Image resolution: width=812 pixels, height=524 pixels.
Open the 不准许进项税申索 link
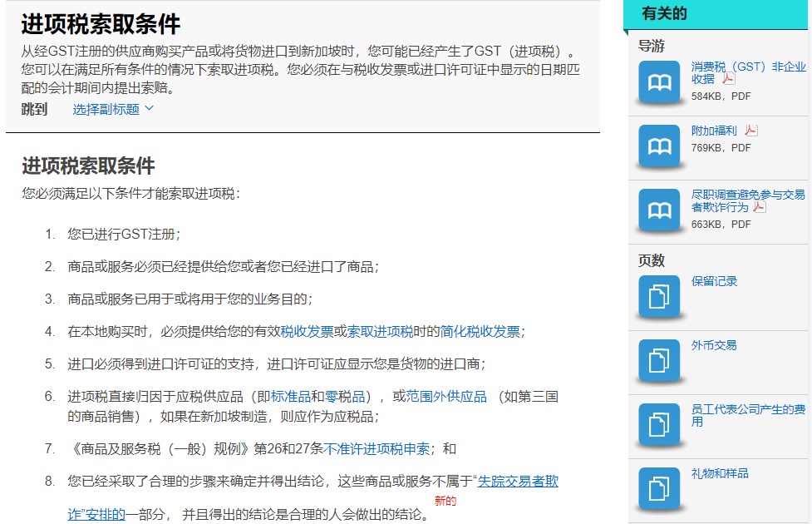pos(376,448)
